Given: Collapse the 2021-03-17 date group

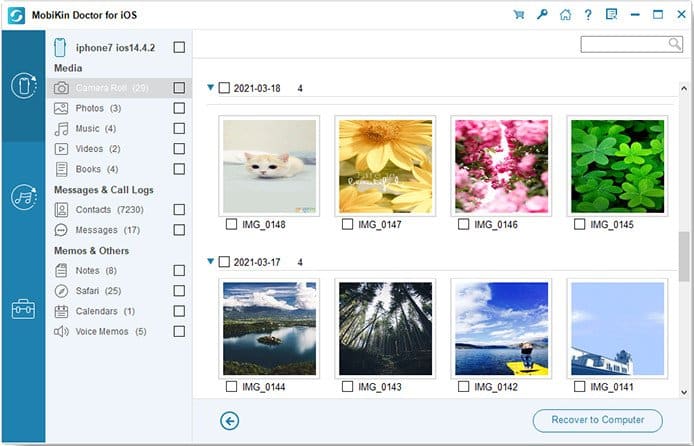Looking at the screenshot, I should tap(211, 261).
